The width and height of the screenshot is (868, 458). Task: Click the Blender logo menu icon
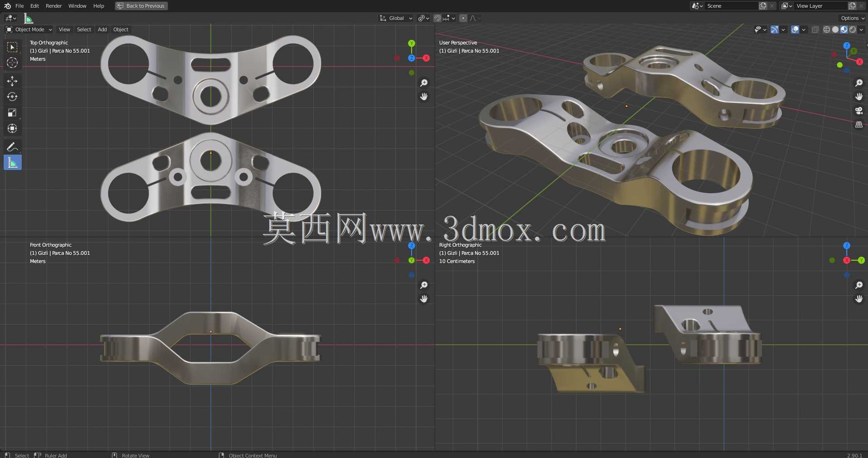point(7,6)
